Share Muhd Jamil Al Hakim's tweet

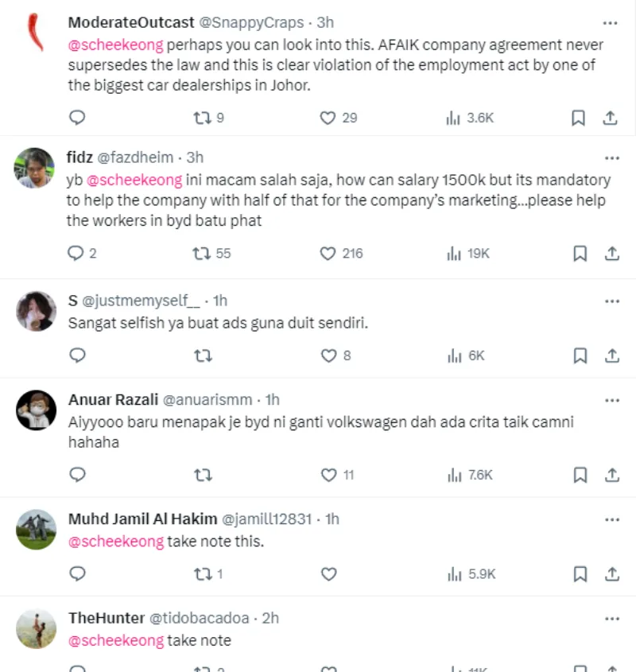611,573
